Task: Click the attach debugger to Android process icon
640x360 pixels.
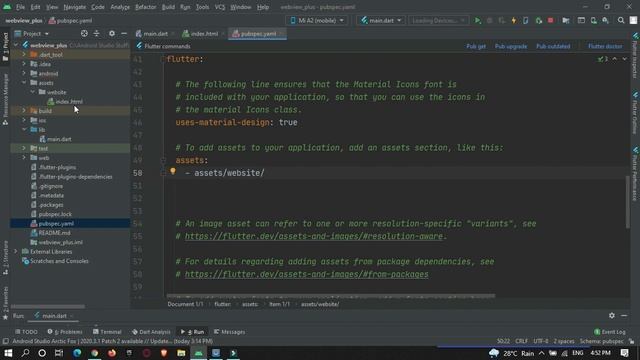Action: 538,20
